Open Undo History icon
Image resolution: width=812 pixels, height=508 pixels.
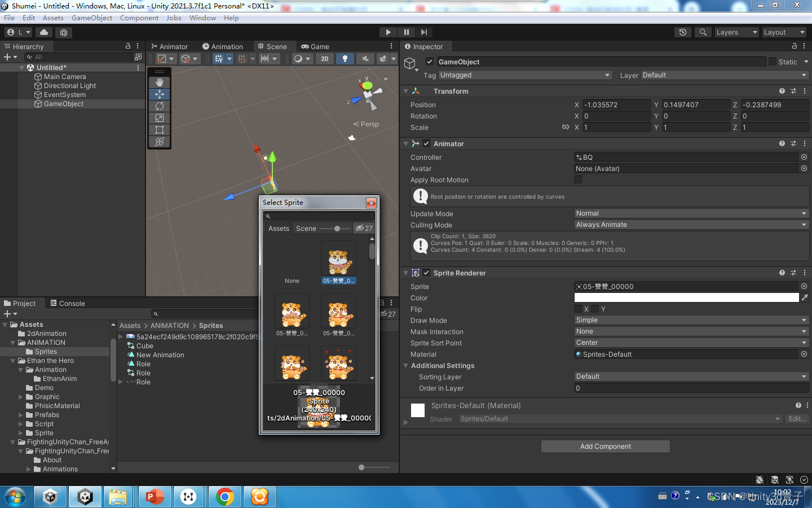point(683,32)
